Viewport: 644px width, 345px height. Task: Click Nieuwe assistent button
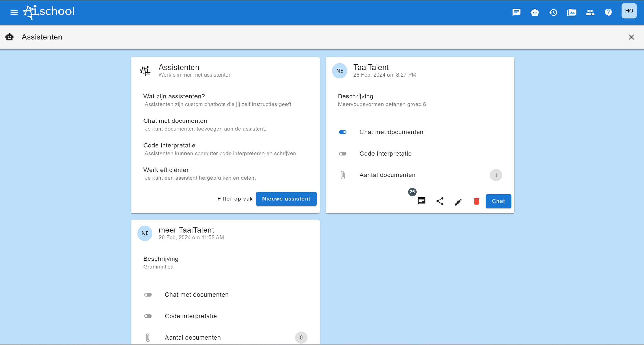click(286, 199)
